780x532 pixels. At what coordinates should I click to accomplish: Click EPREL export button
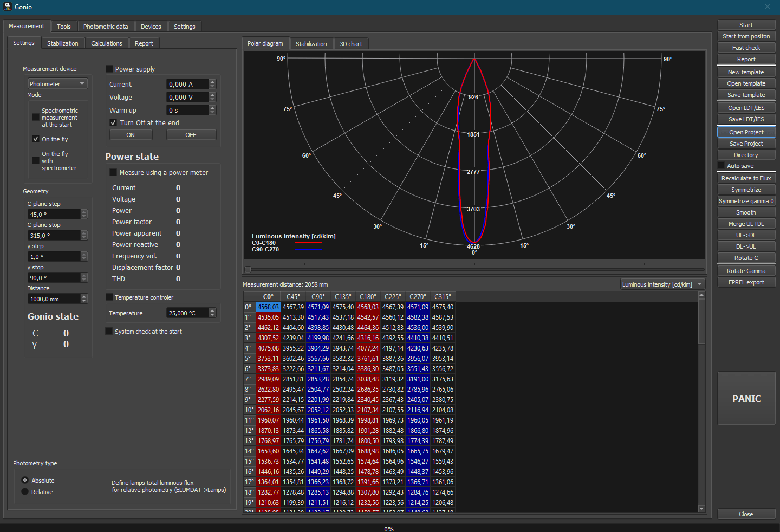(x=746, y=282)
